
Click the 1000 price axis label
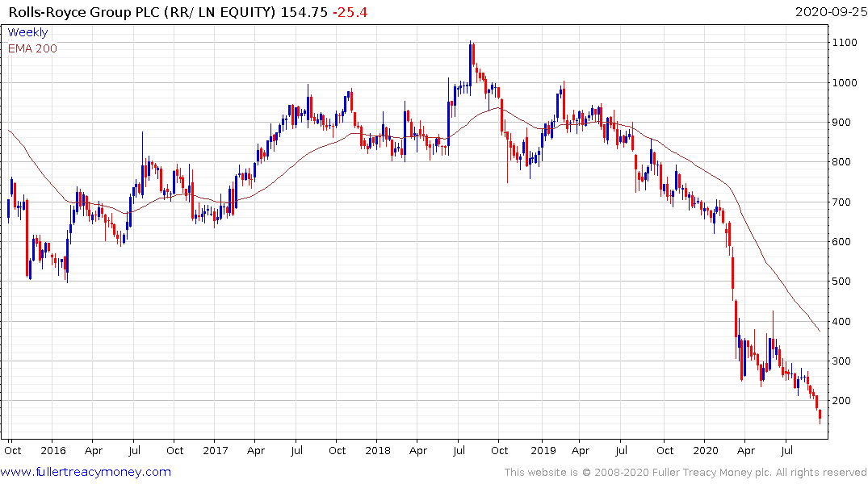tap(845, 83)
